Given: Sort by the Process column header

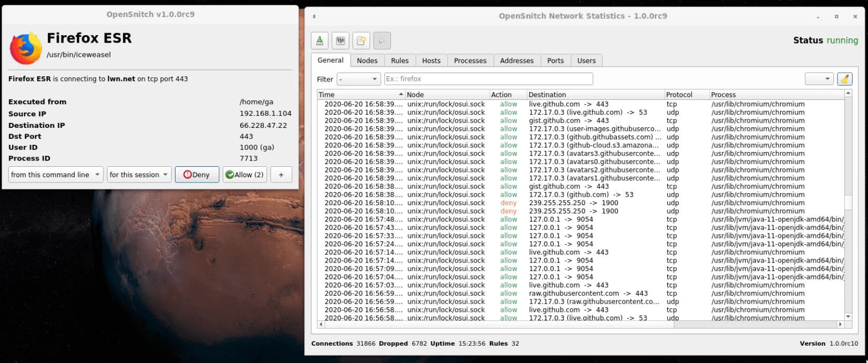Looking at the screenshot, I should coord(777,95).
